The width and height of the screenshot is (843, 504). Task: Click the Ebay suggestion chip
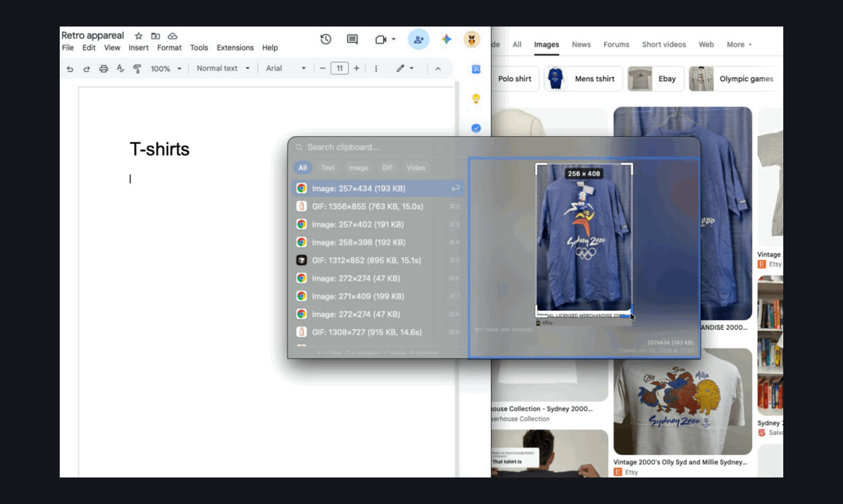click(656, 79)
